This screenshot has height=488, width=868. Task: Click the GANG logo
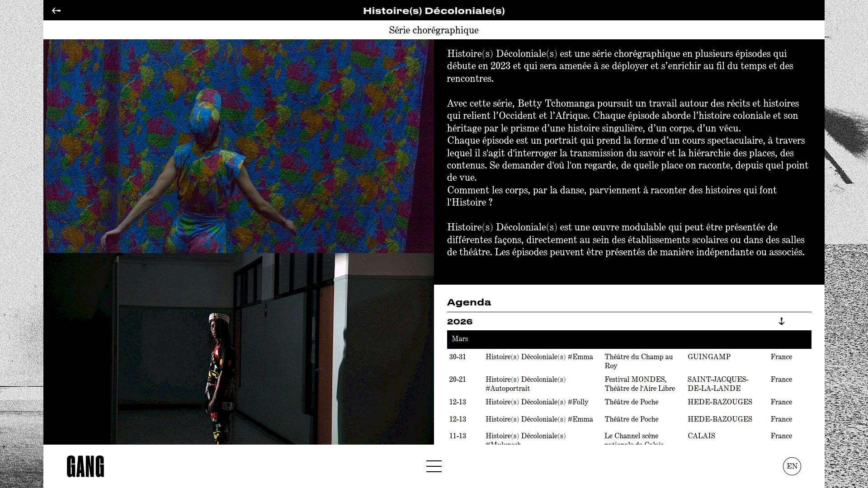[x=85, y=466]
